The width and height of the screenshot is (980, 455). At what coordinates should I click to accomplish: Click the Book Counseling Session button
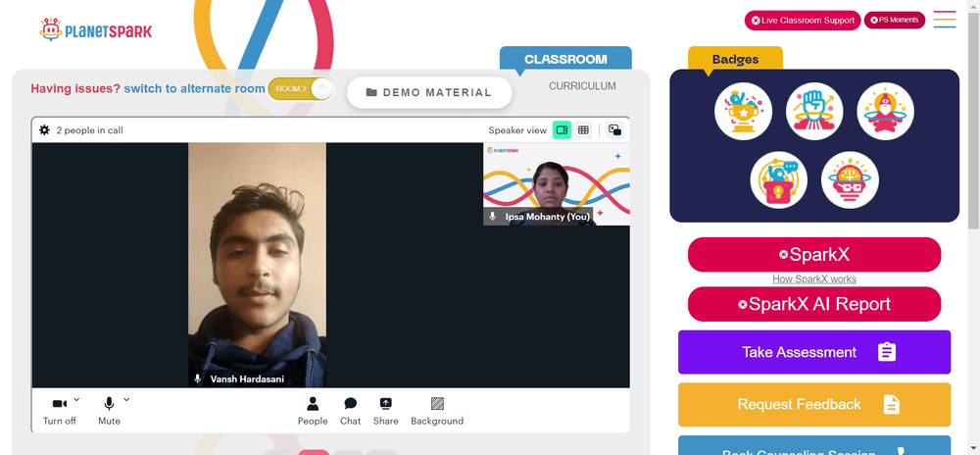pos(814,445)
